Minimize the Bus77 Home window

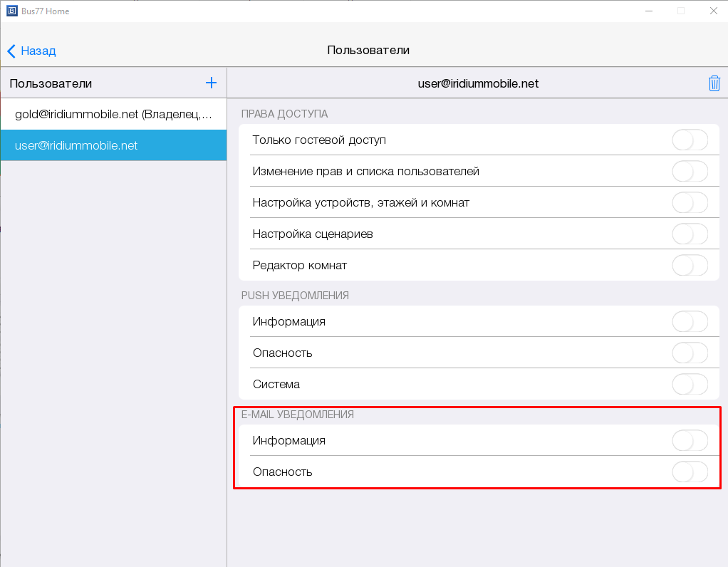tap(649, 11)
